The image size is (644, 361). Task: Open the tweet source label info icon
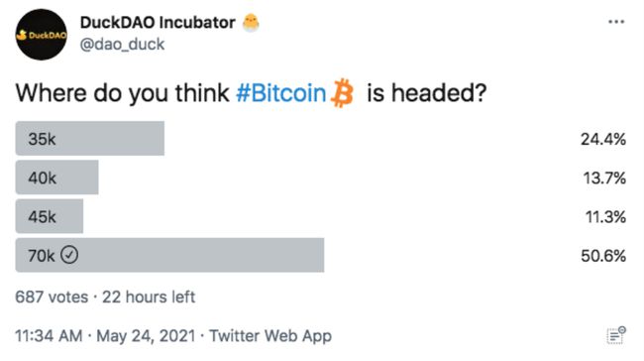pos(616,335)
